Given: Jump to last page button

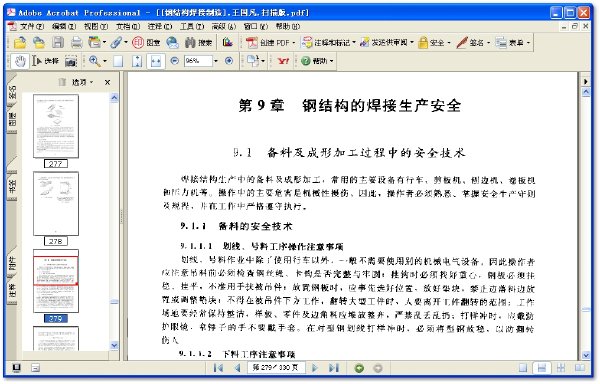Looking at the screenshot, I should point(334,368).
